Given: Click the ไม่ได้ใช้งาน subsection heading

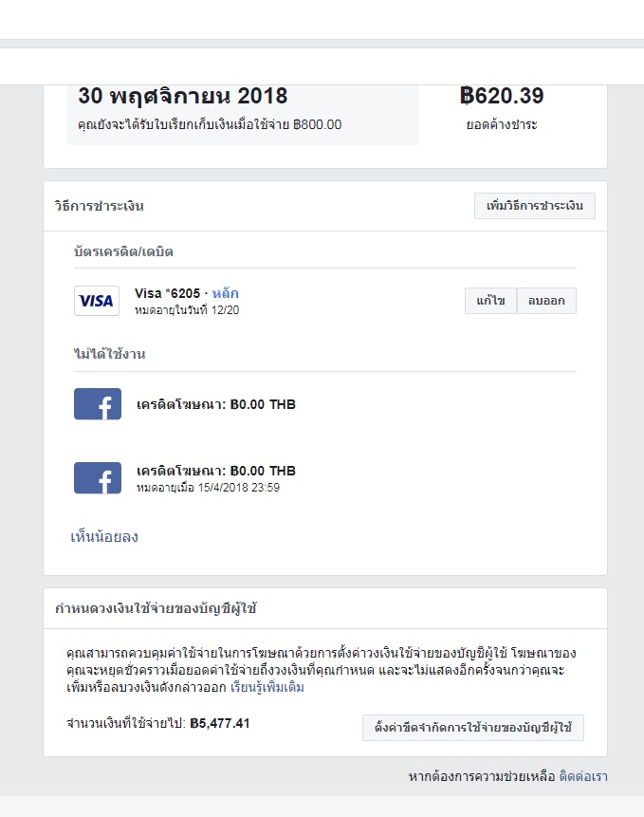Looking at the screenshot, I should [109, 354].
